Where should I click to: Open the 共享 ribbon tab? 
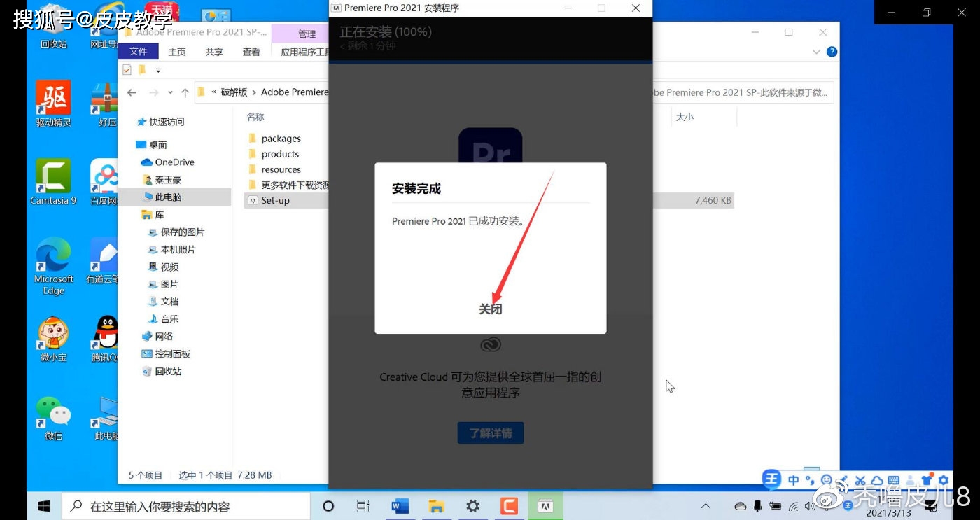click(214, 52)
